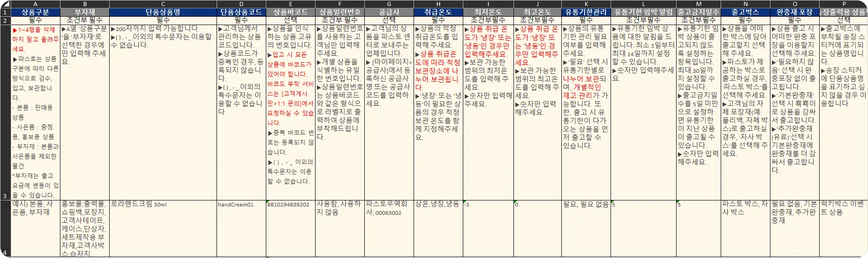This screenshot has height=258, width=868.
Task: Click the 예시) 본품, 사은품, 부자재 cell
Action: pos(35,228)
